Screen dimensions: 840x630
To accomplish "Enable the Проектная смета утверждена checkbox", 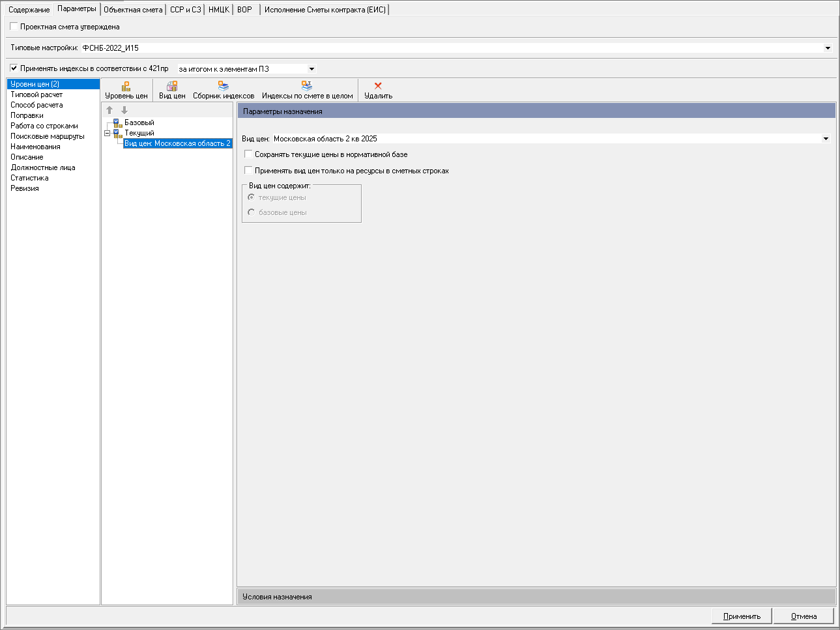I will [x=14, y=27].
